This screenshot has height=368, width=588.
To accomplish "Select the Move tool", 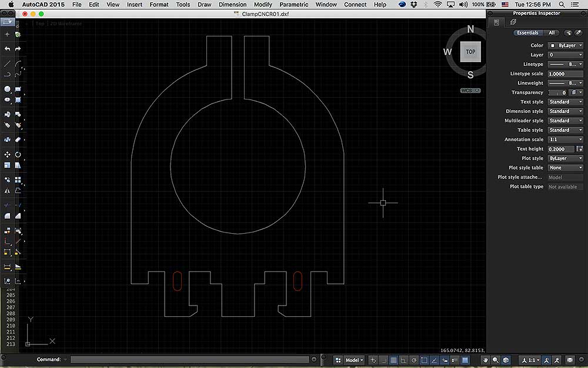I will pos(7,154).
